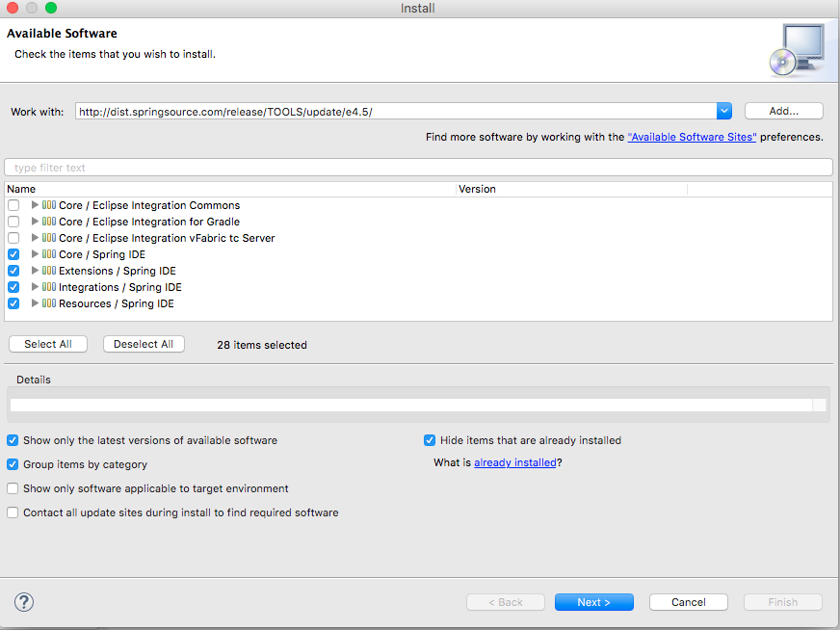Enable Show only software applicable to target environment
This screenshot has width=840, height=630.
click(x=13, y=488)
